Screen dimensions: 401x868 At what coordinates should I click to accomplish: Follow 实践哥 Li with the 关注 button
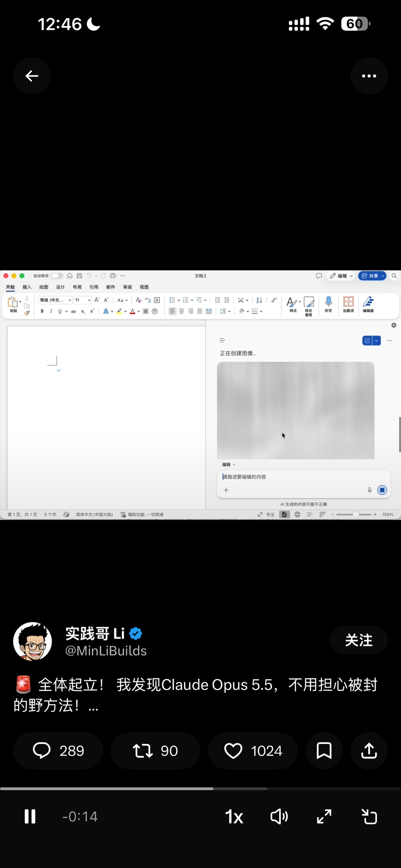(x=359, y=640)
